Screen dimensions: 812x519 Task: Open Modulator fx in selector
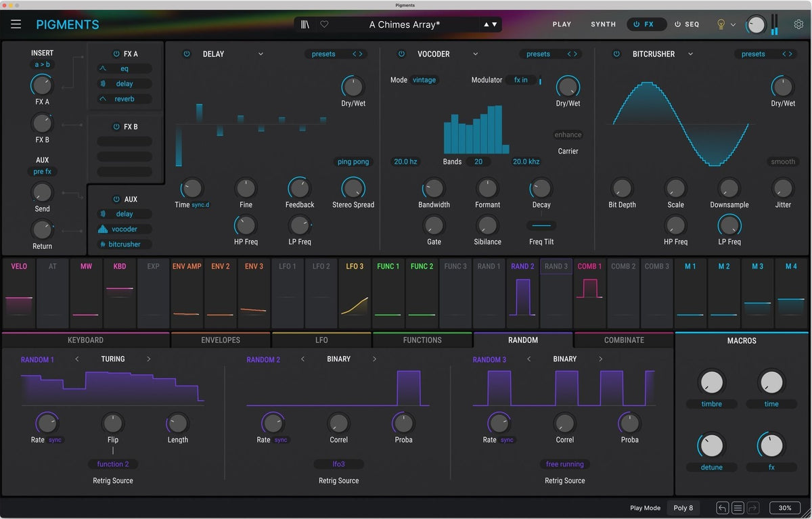pyautogui.click(x=521, y=80)
